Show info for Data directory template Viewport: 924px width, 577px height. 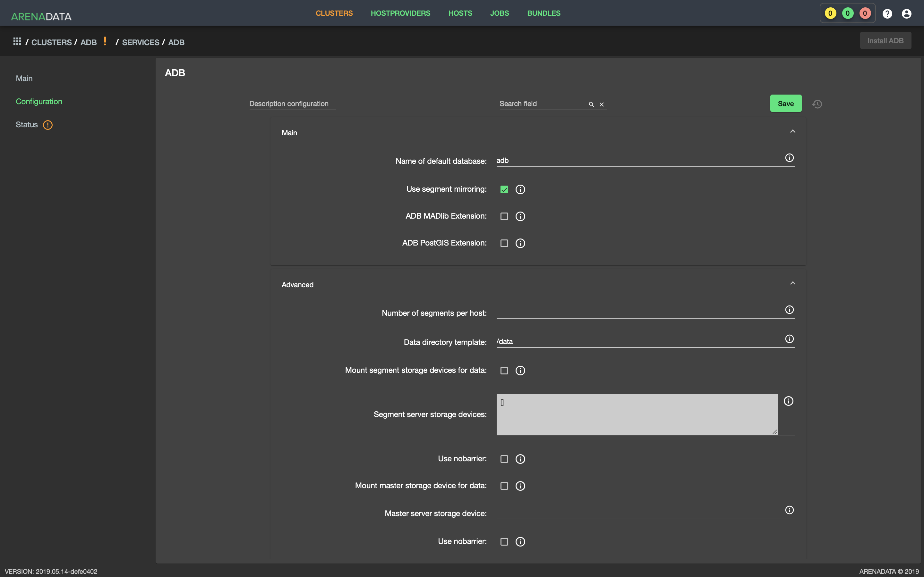[789, 339]
